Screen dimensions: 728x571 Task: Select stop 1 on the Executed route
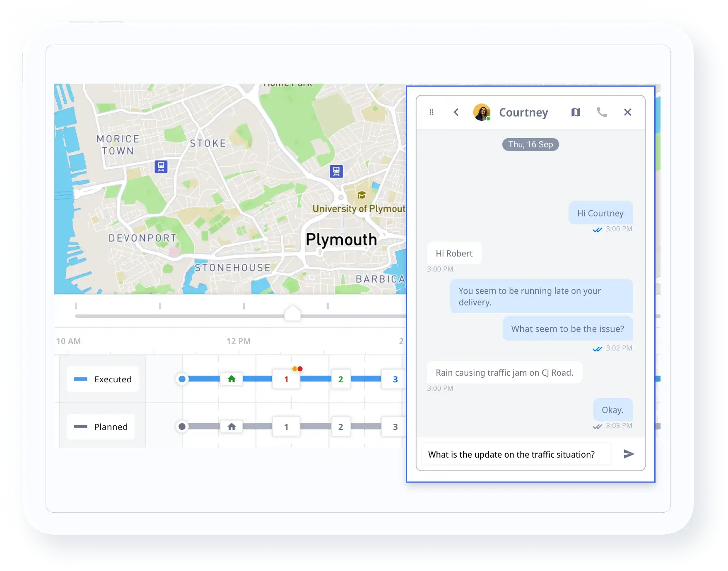coord(286,379)
